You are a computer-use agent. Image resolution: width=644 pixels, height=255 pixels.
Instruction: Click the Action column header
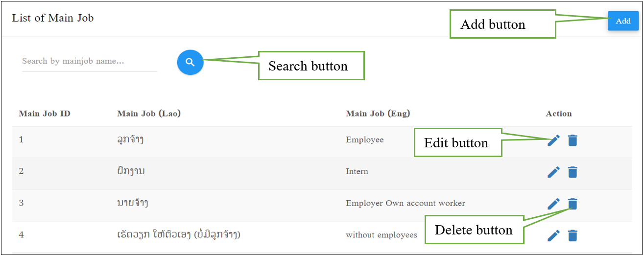559,114
